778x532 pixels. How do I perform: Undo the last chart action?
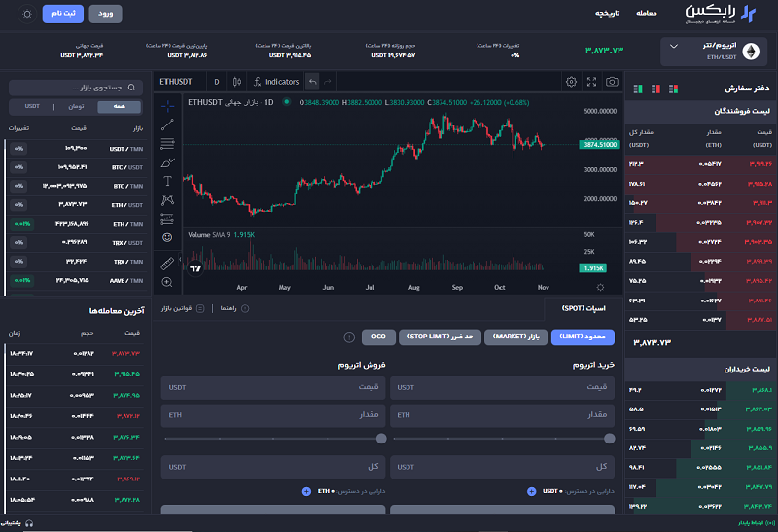coord(312,82)
